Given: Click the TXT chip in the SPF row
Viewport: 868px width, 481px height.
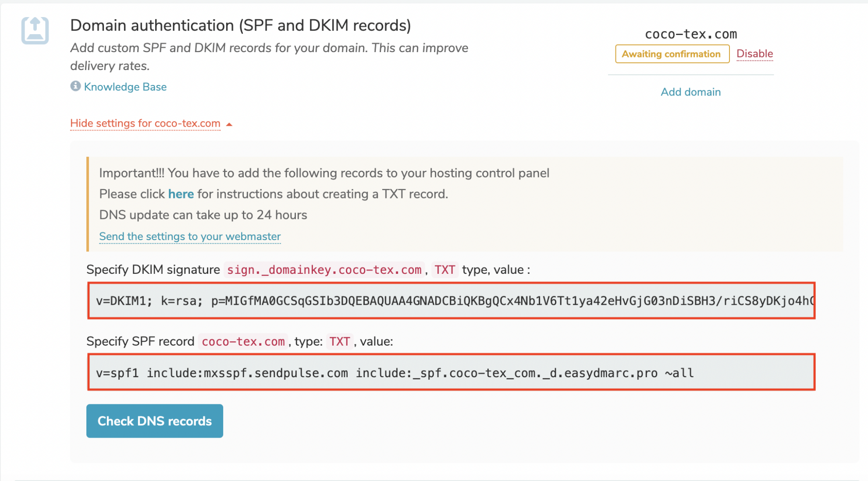Looking at the screenshot, I should (339, 341).
